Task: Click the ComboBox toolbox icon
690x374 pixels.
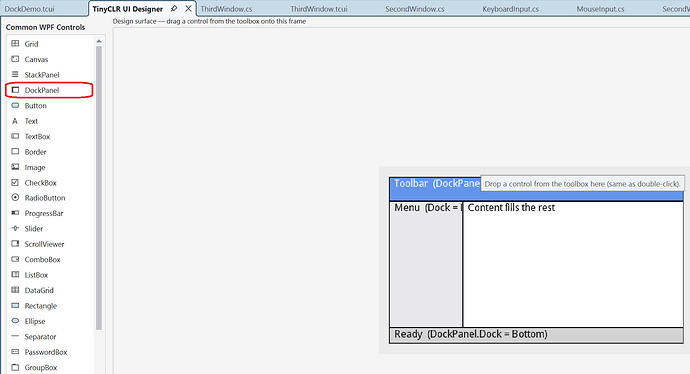Action: tap(15, 259)
